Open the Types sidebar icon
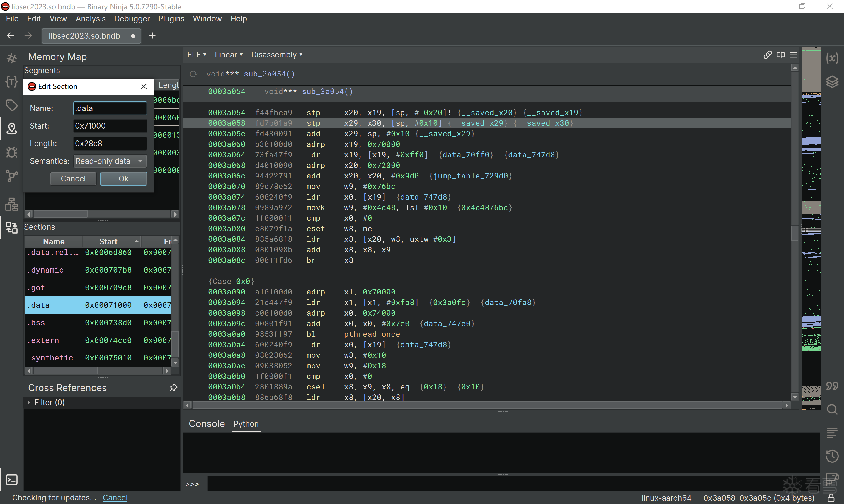The height and width of the screenshot is (504, 844). click(11, 81)
